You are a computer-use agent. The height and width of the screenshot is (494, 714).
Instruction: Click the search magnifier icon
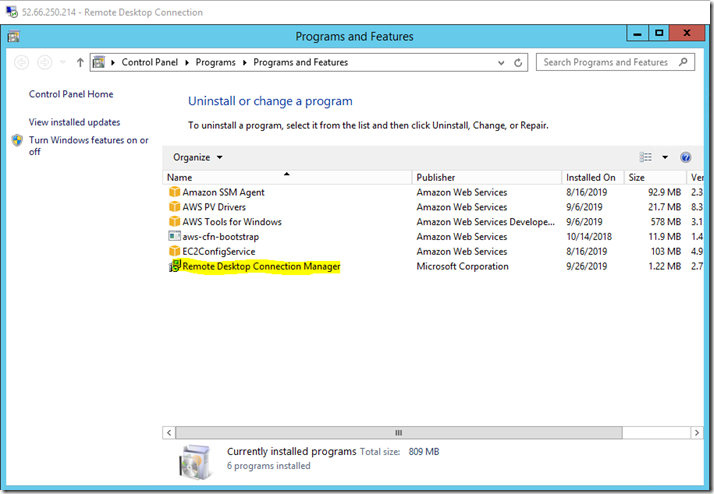click(683, 62)
